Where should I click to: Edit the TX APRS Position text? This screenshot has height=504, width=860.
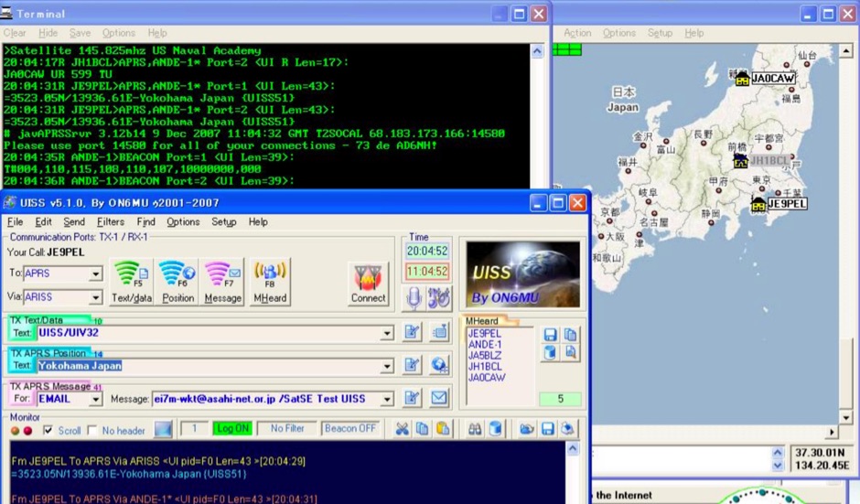(x=412, y=365)
